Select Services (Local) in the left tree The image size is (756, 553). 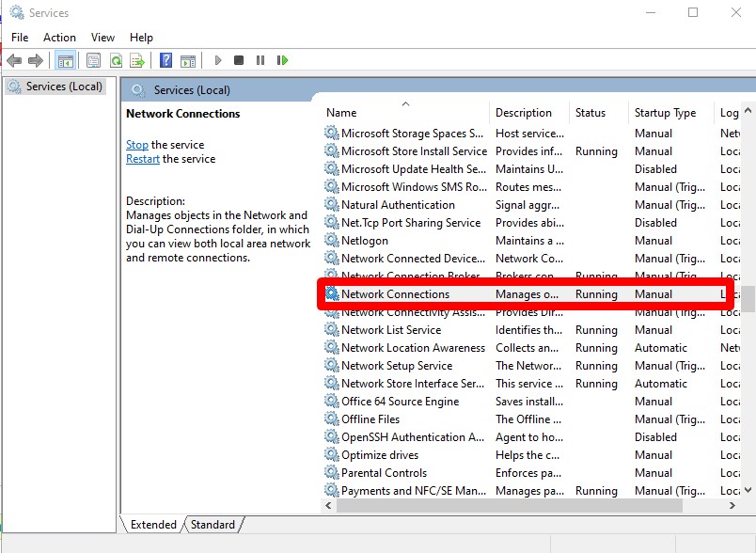[x=66, y=85]
